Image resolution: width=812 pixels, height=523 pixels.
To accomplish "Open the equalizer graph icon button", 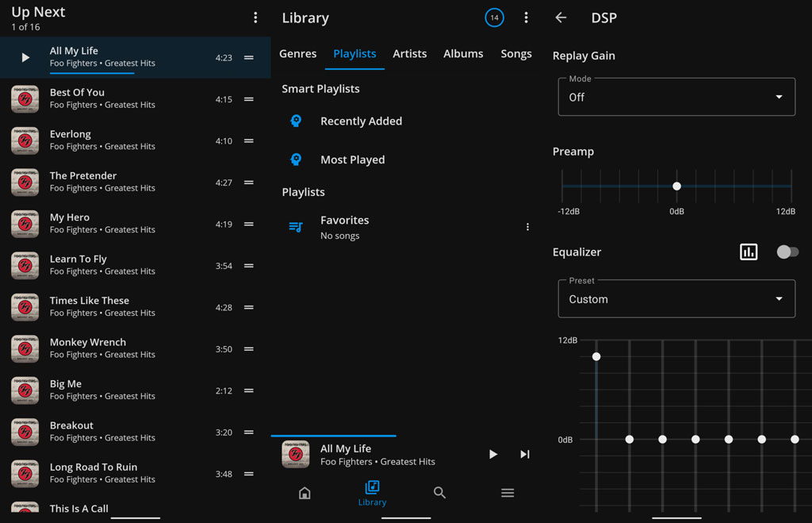I will point(749,252).
